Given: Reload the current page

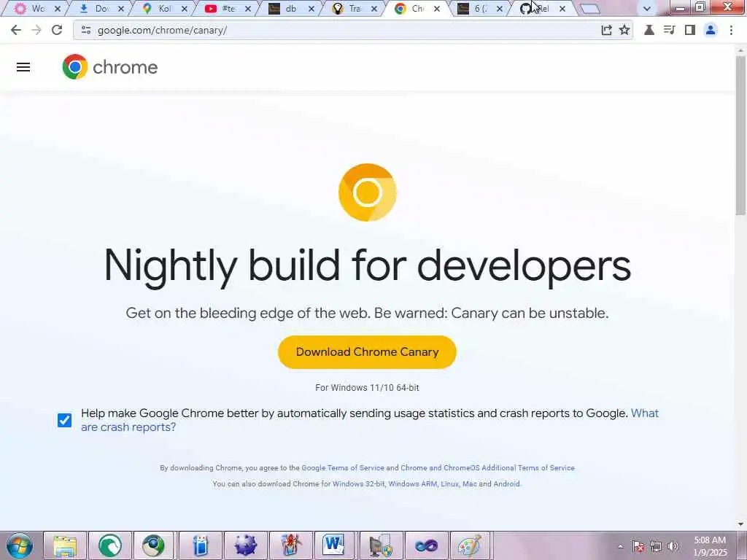Looking at the screenshot, I should pos(57,30).
